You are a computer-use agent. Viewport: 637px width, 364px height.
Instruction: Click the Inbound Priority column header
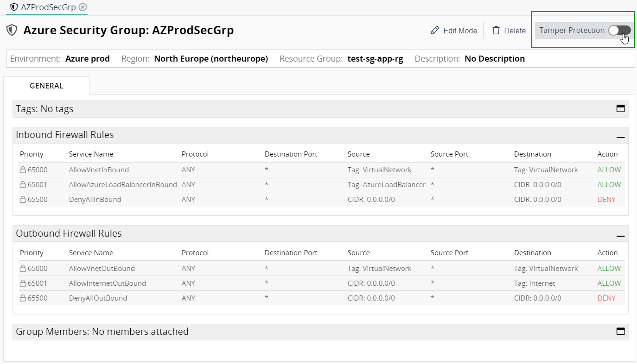tap(32, 154)
